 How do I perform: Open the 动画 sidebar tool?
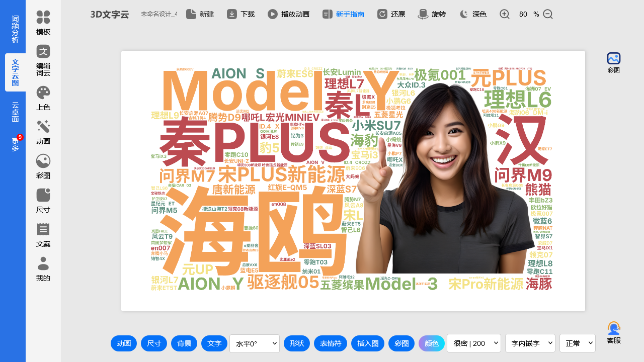[43, 132]
